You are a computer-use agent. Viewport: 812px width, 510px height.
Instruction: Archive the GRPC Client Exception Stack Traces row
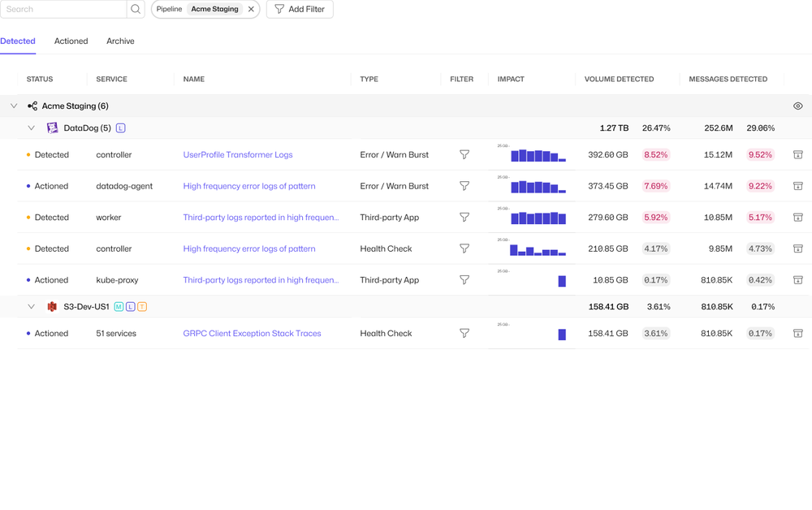(x=797, y=333)
